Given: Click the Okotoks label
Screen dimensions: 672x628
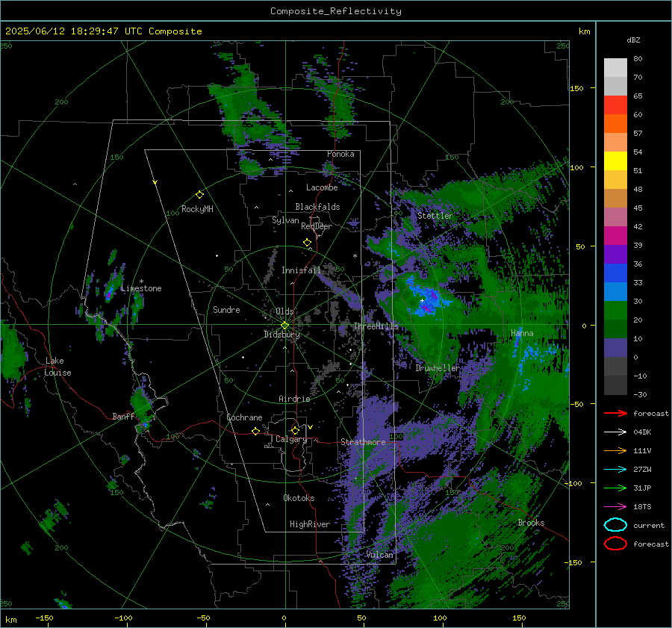Looking at the screenshot, I should (x=299, y=498).
